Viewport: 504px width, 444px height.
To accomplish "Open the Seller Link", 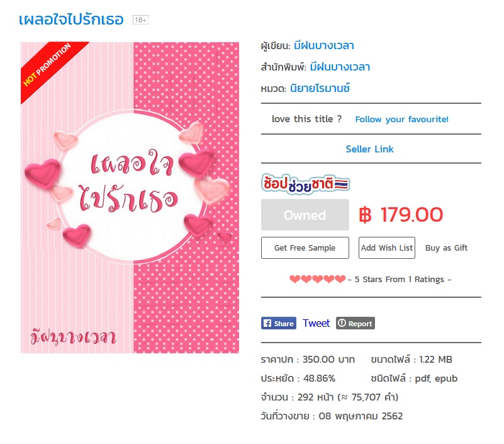I will pos(369,149).
